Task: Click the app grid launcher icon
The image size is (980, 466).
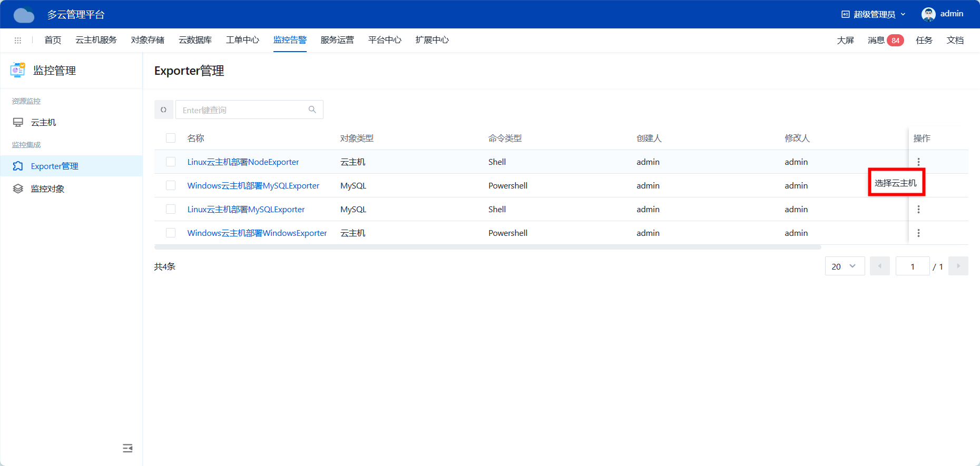Action: pos(18,40)
